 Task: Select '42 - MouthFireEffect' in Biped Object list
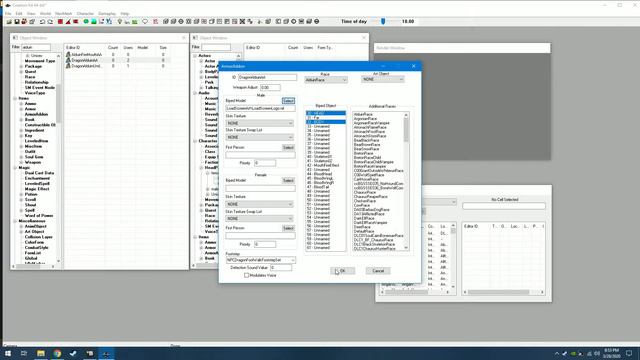point(326,165)
